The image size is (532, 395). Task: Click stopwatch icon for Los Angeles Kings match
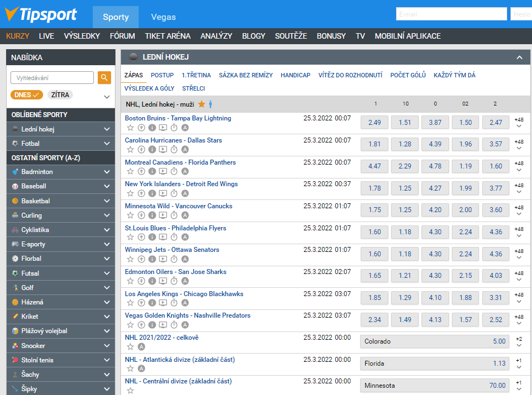point(174,303)
